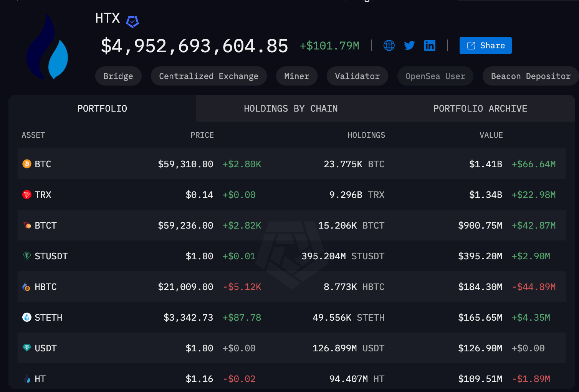Open the LinkedIn profile icon
This screenshot has height=392, width=579.
tap(430, 46)
